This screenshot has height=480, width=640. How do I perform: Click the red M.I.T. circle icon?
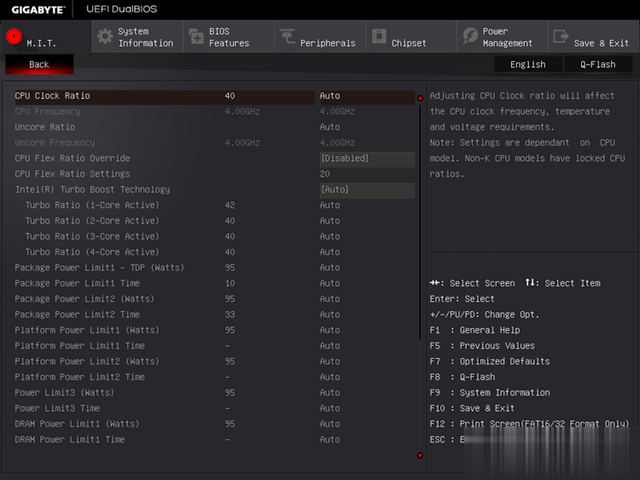pyautogui.click(x=14, y=36)
